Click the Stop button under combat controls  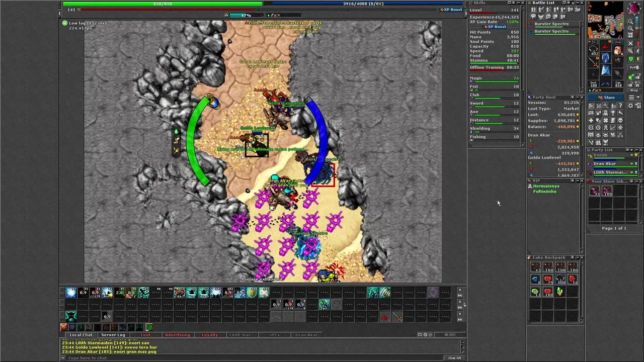pyautogui.click(x=634, y=90)
